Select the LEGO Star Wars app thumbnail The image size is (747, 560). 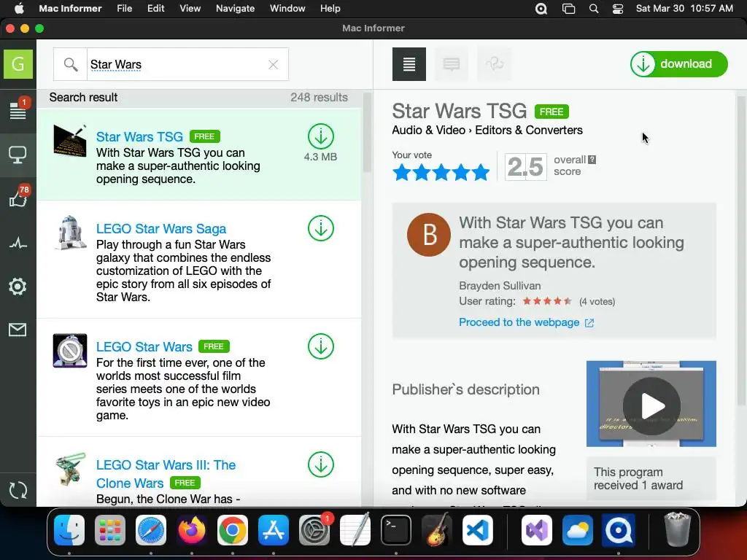tap(70, 351)
